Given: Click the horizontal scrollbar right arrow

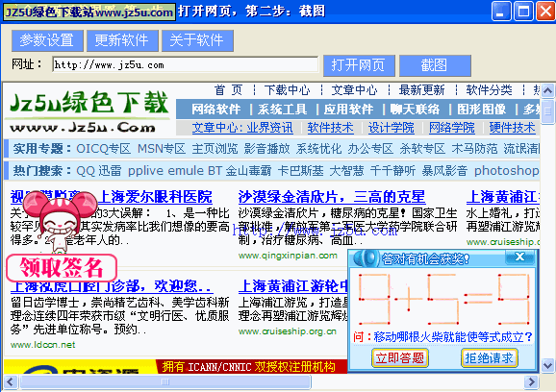Looking at the screenshot, I should 531,382.
